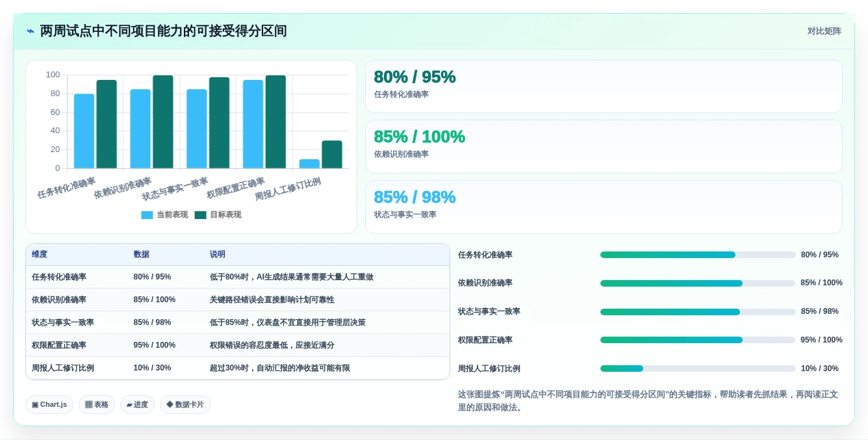Toggle the 当前表现 legend swatch
The image size is (868, 440).
pos(147,215)
